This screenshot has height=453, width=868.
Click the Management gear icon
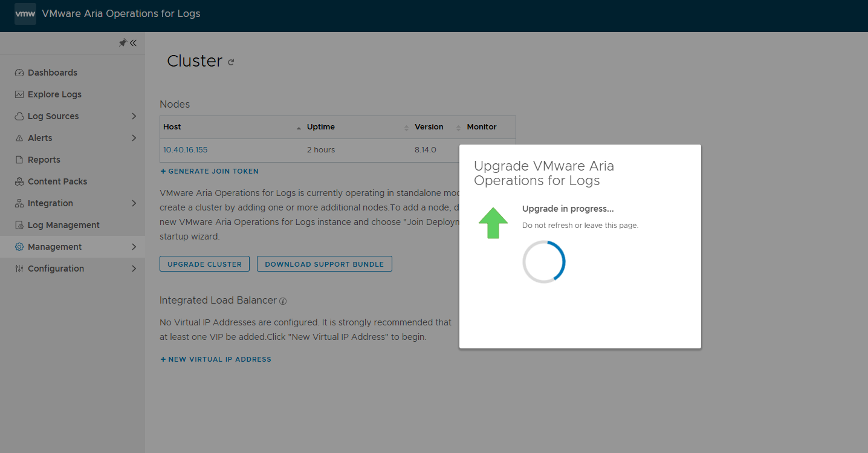19,247
